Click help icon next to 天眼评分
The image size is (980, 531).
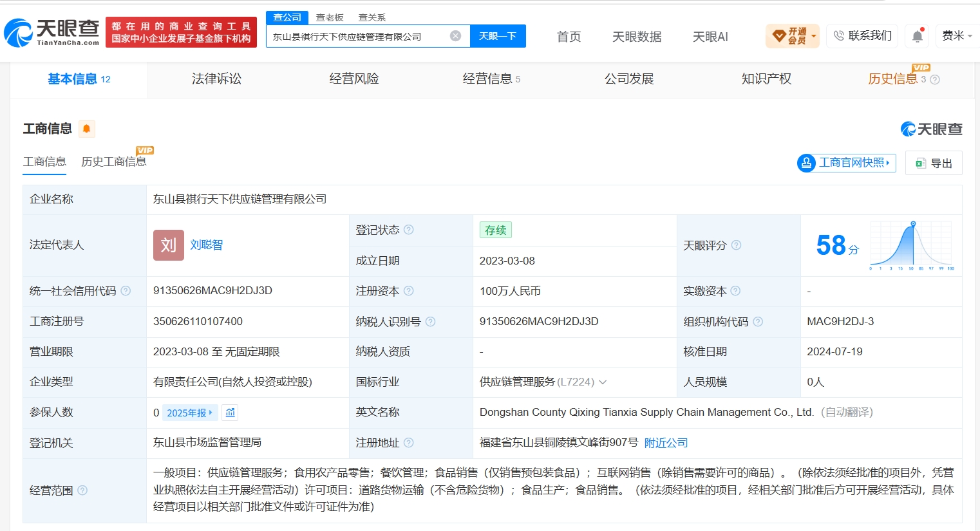pos(736,245)
